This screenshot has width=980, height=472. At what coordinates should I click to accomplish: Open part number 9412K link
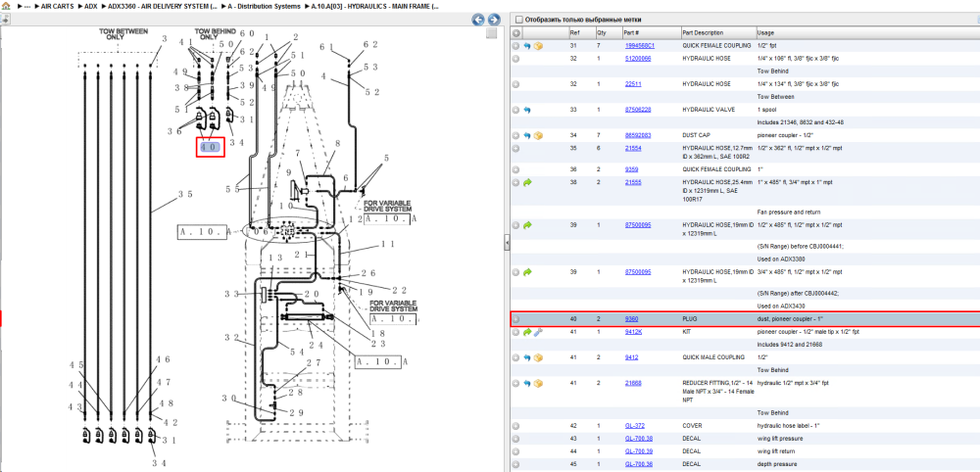coord(633,332)
